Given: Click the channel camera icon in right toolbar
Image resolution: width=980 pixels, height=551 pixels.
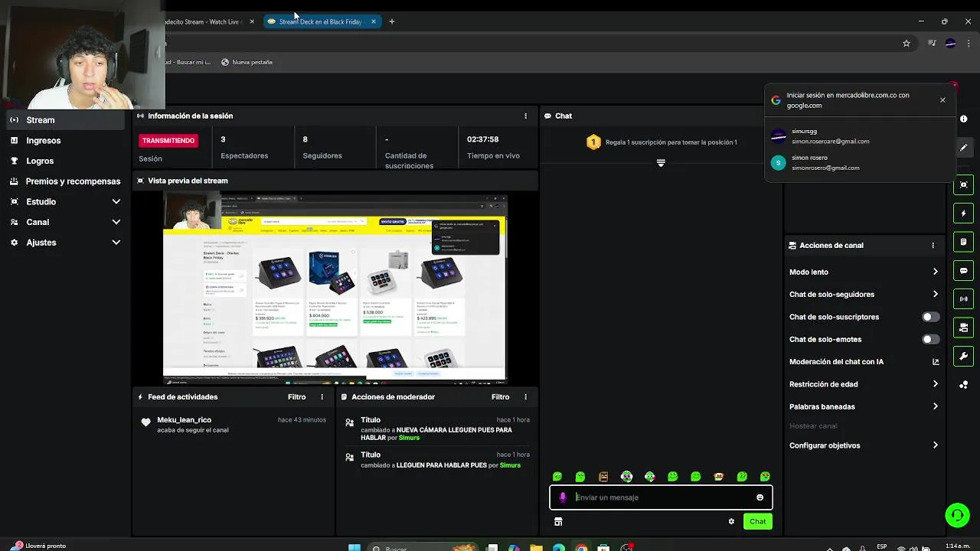Looking at the screenshot, I should [964, 328].
